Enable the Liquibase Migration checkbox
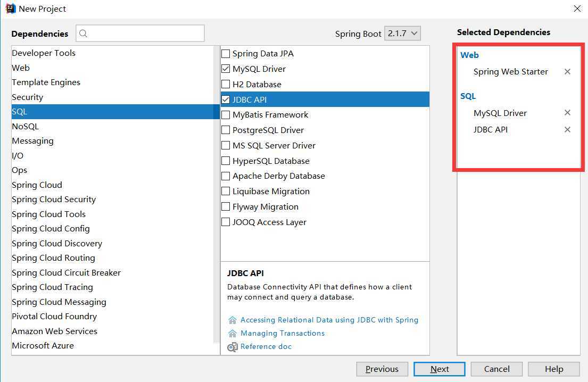 click(226, 191)
